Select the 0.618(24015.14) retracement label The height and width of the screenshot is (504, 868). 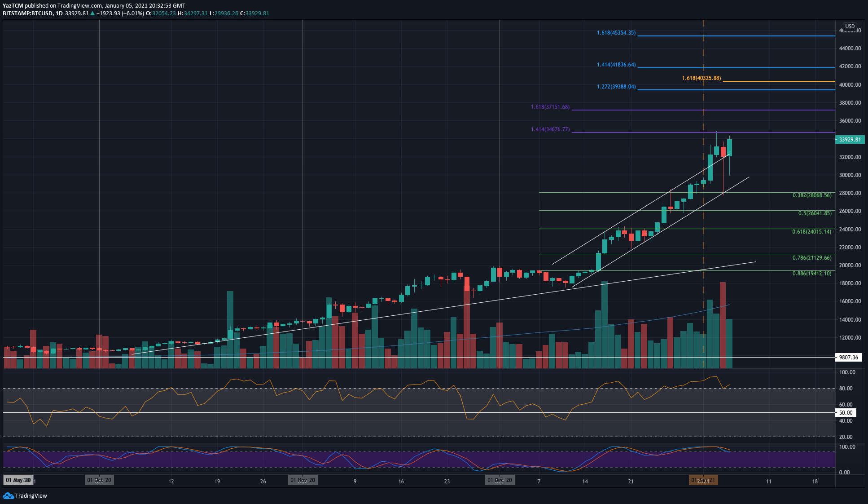[812, 232]
